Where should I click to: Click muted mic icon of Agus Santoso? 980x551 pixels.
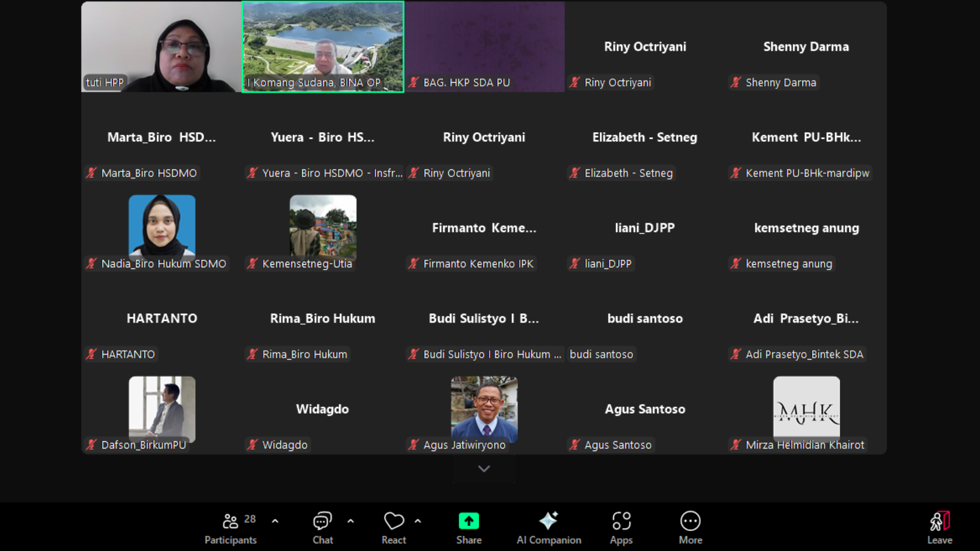575,444
